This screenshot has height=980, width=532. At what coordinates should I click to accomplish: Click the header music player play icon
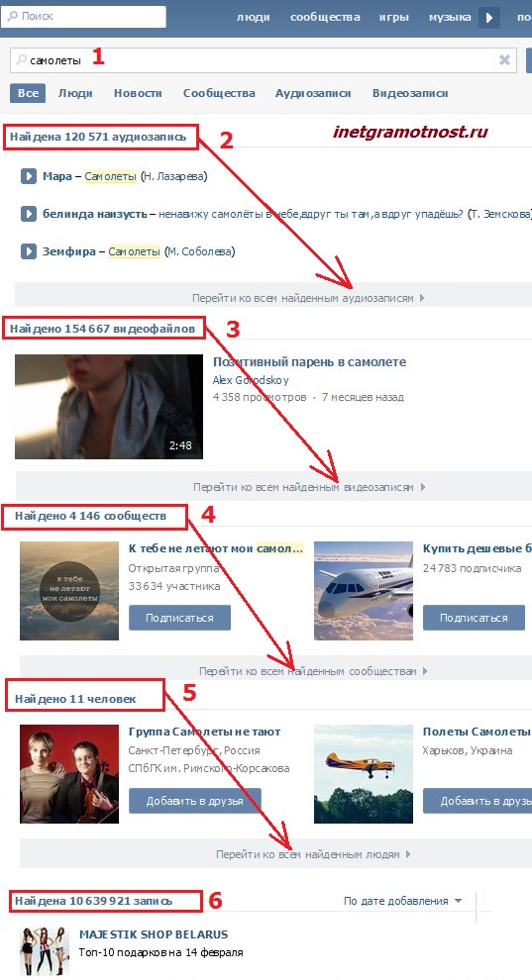pyautogui.click(x=489, y=18)
